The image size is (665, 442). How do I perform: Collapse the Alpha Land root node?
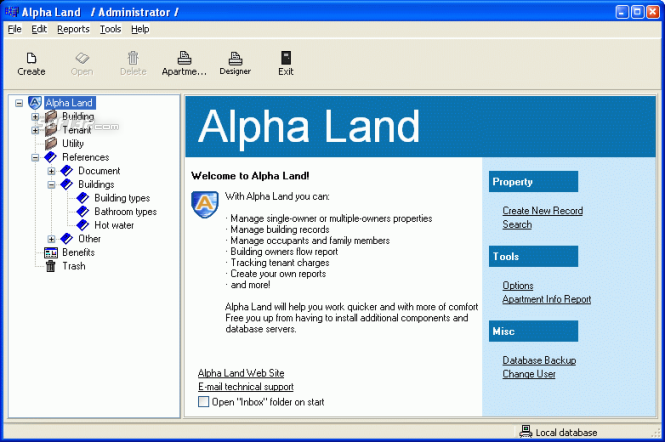(19, 103)
